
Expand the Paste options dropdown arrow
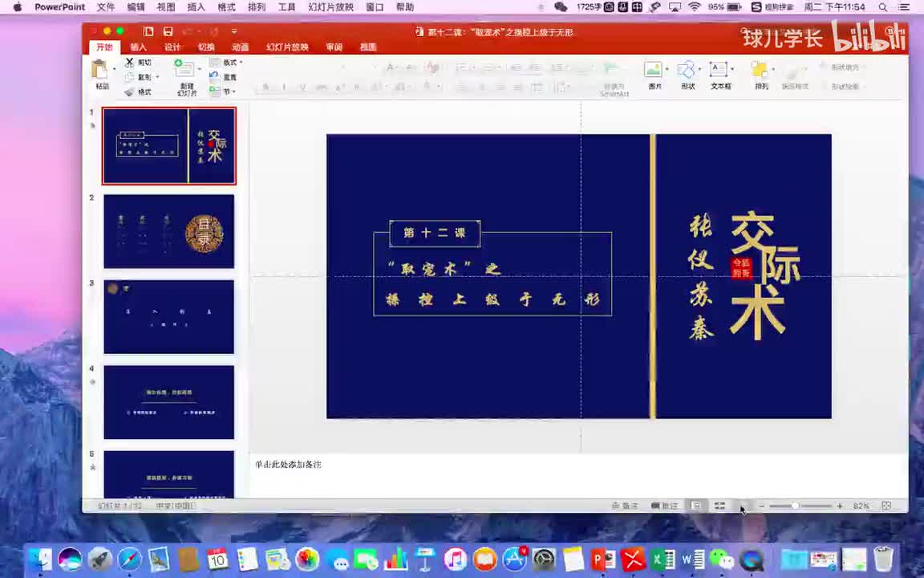[x=115, y=69]
